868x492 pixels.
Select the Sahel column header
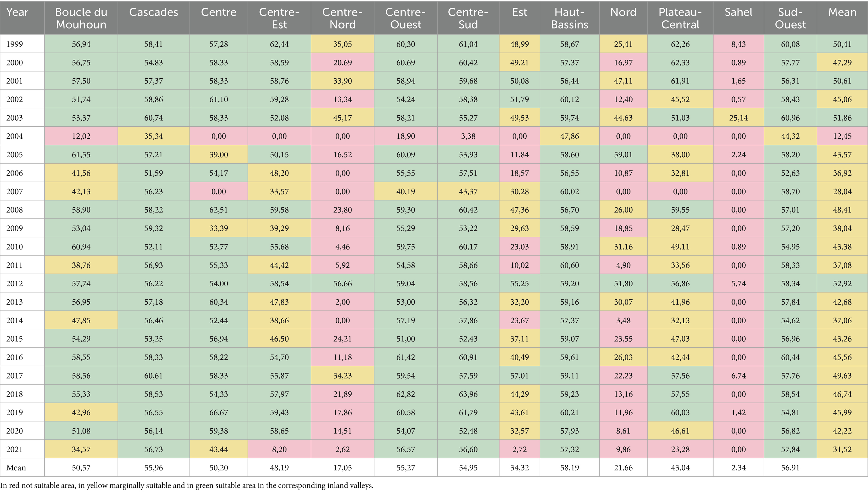click(x=738, y=13)
